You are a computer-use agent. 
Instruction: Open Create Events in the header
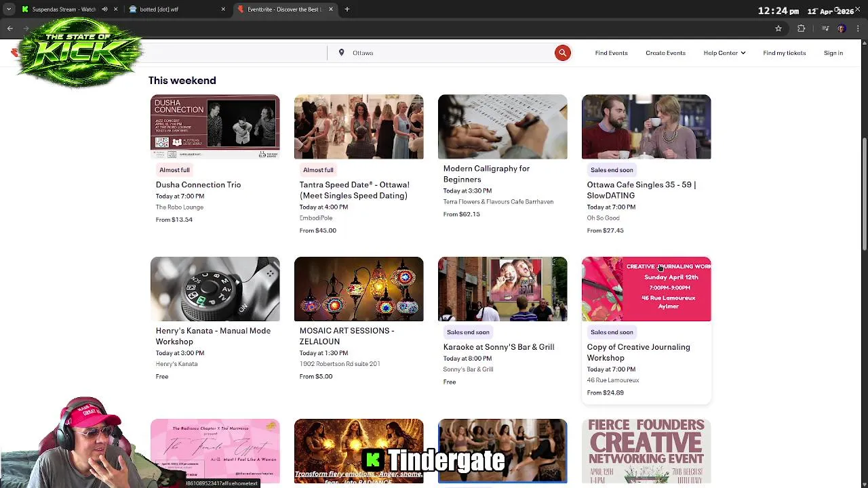click(665, 53)
